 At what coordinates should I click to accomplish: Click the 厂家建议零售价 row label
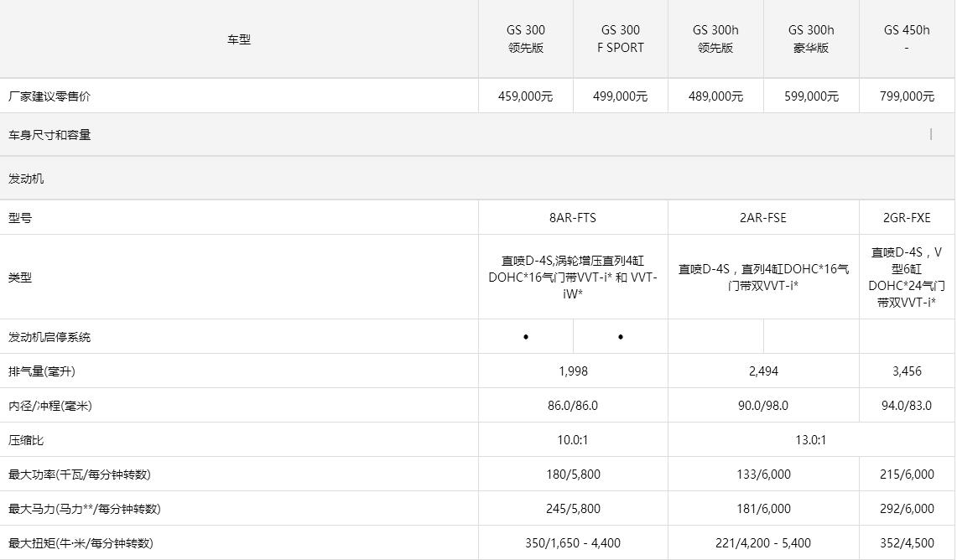click(49, 96)
